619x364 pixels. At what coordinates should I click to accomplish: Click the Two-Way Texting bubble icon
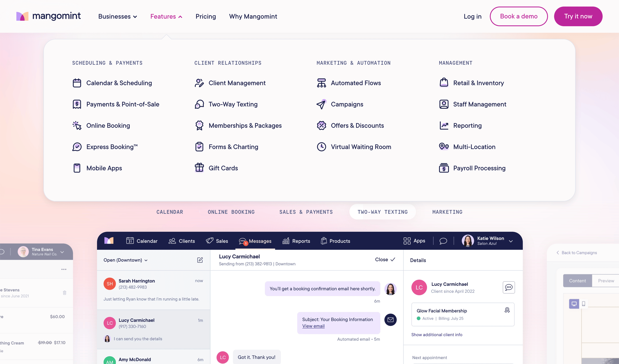click(x=199, y=104)
